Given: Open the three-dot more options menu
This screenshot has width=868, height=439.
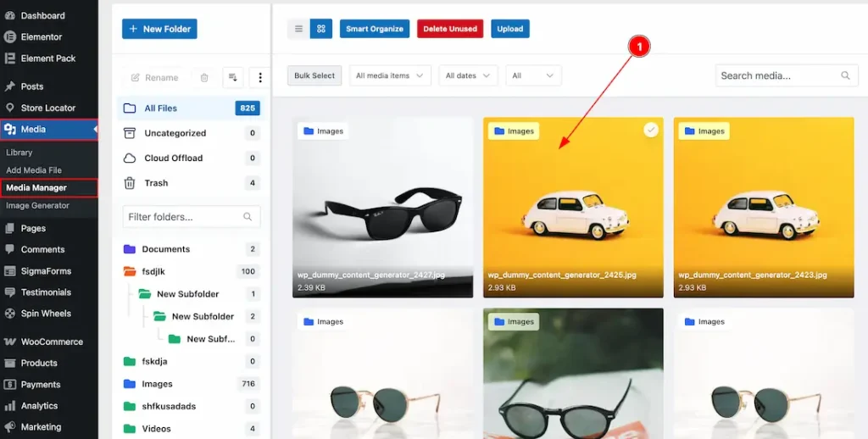Looking at the screenshot, I should (260, 77).
